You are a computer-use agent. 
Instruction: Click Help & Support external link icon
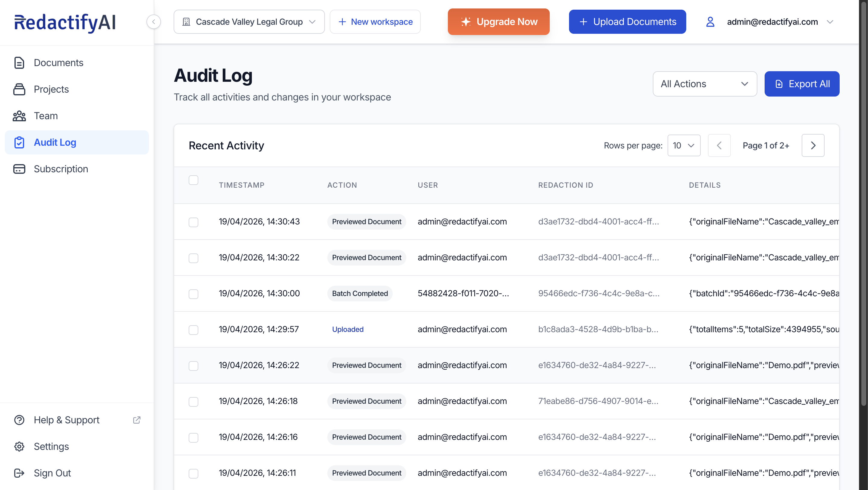pyautogui.click(x=137, y=420)
